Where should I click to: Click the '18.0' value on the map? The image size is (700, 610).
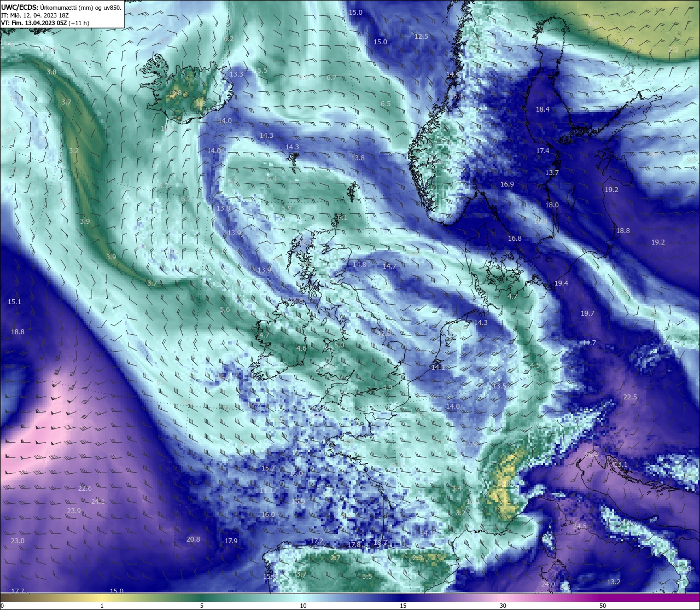(x=552, y=205)
